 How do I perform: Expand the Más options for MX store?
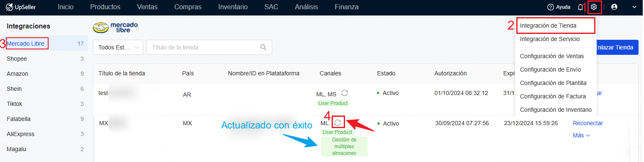(x=581, y=135)
